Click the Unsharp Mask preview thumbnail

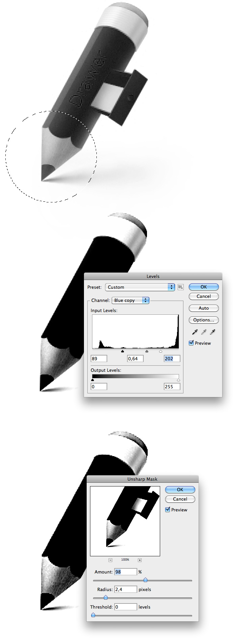(125, 521)
